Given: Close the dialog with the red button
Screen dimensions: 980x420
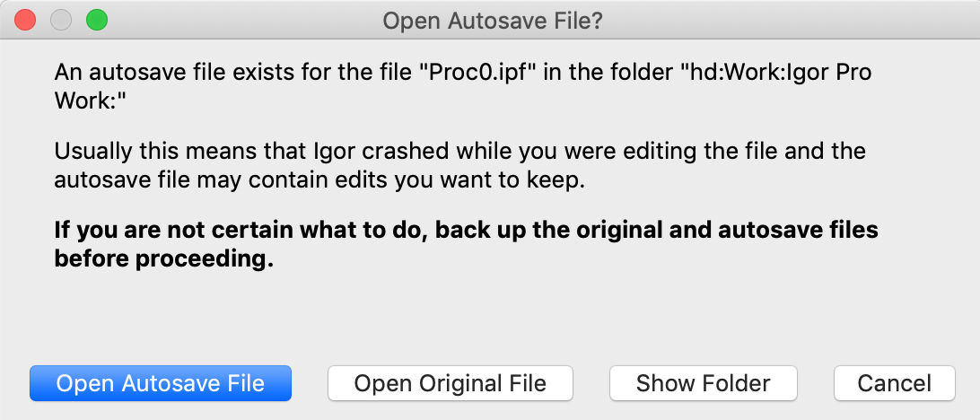Looking at the screenshot, I should click(x=25, y=19).
